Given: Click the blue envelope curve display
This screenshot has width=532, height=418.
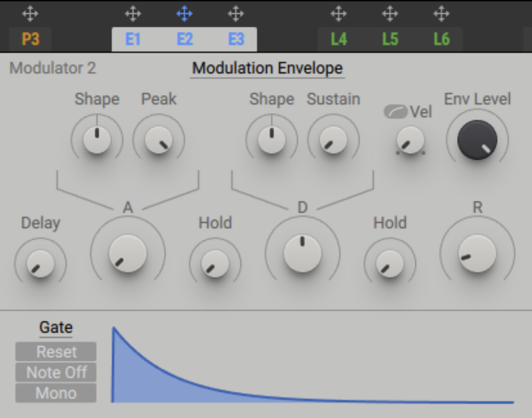Looking at the screenshot, I should coord(313,365).
